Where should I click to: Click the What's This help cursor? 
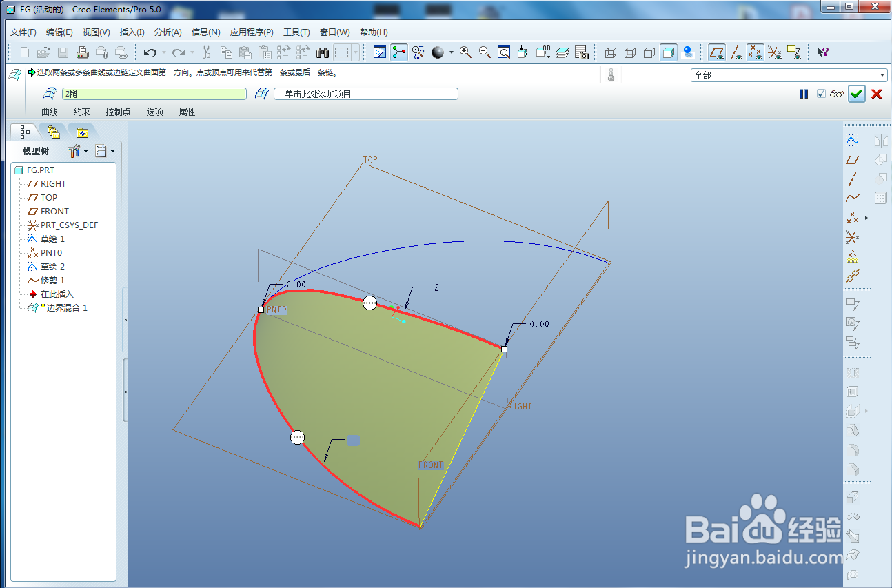click(x=822, y=52)
